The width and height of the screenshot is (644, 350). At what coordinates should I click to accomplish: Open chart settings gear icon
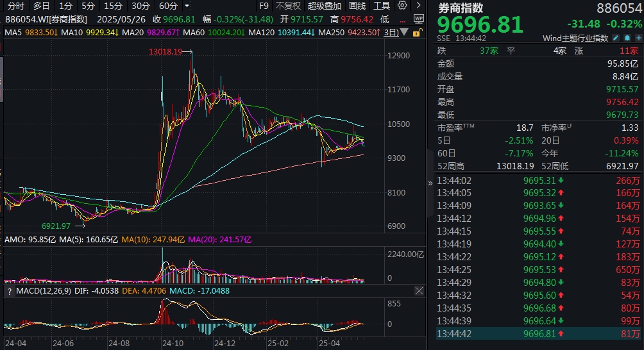(403, 5)
